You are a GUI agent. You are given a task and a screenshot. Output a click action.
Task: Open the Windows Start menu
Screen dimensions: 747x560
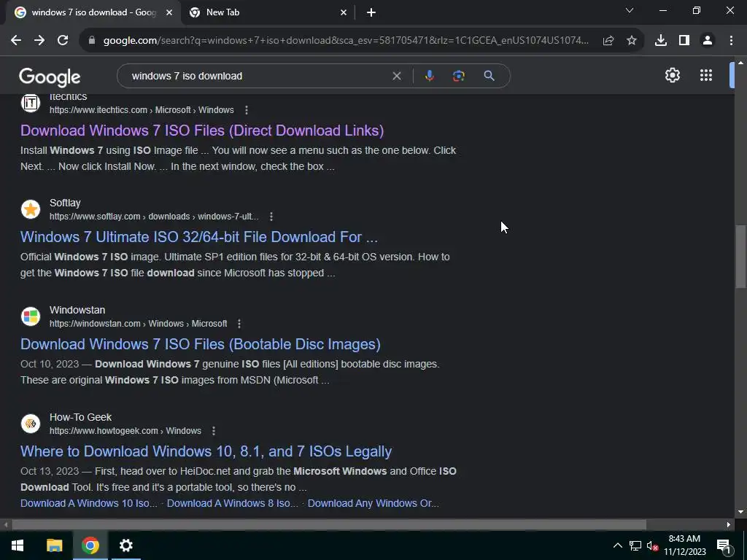click(18, 545)
